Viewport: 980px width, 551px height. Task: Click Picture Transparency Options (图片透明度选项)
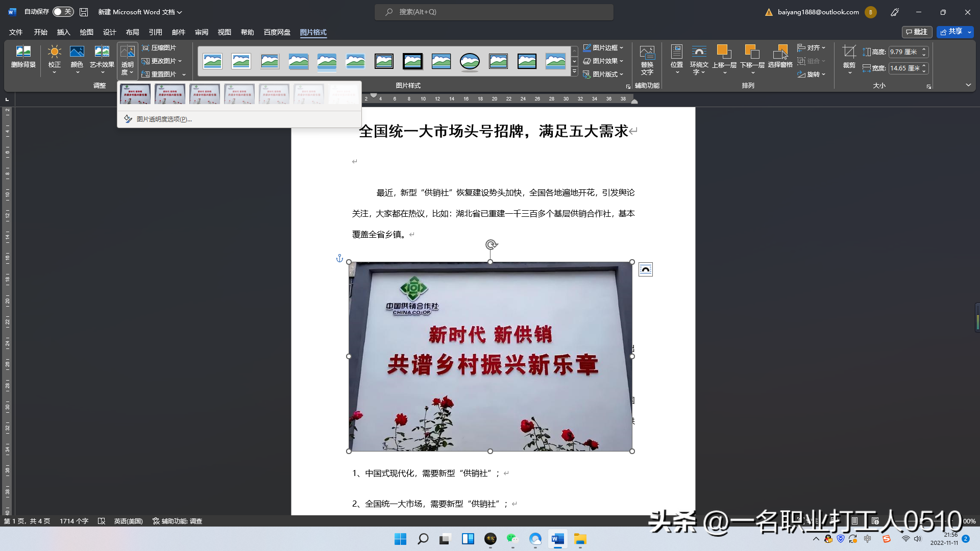click(163, 119)
